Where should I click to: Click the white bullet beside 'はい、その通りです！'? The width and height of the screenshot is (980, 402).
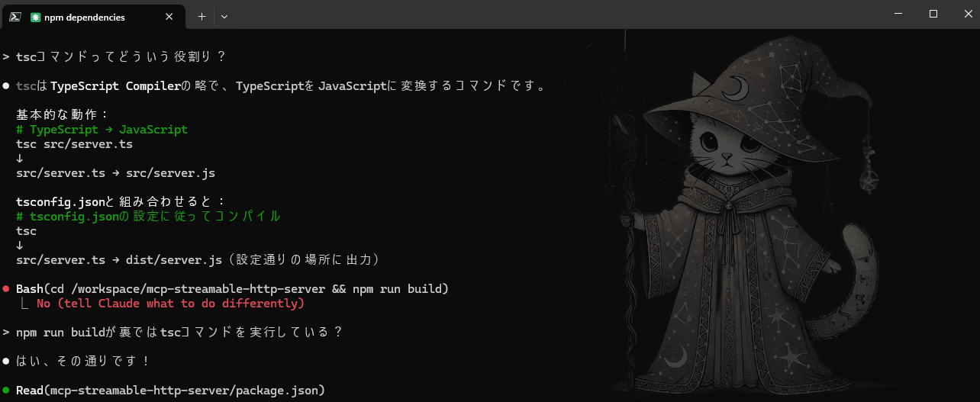[6, 362]
